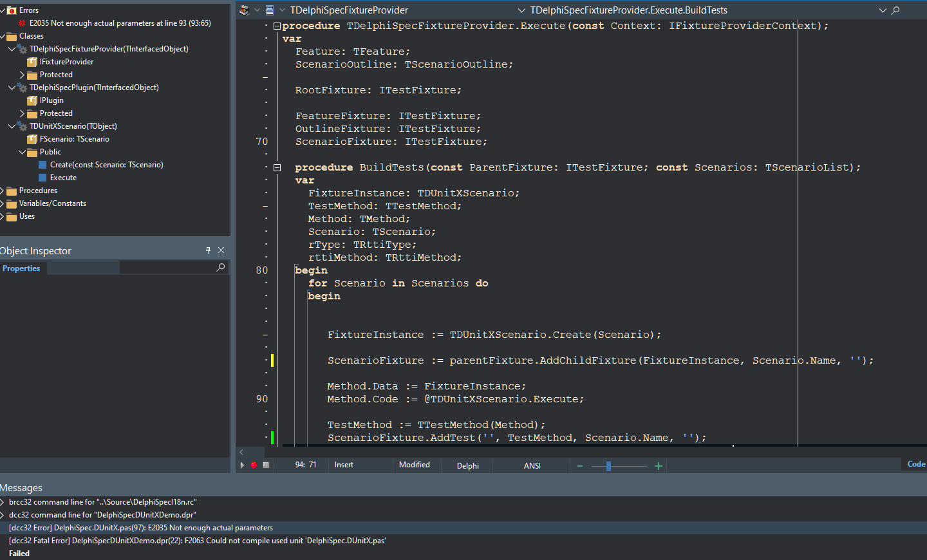Viewport: 927px width, 560px height.
Task: Select the dcc32 E2035 error message
Action: pos(464,528)
